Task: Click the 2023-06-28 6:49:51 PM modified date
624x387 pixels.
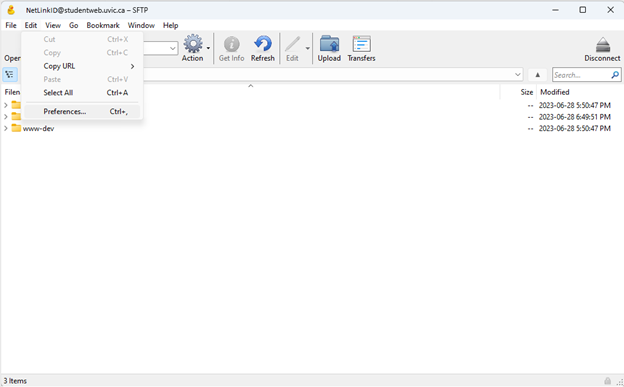Action: click(x=575, y=117)
